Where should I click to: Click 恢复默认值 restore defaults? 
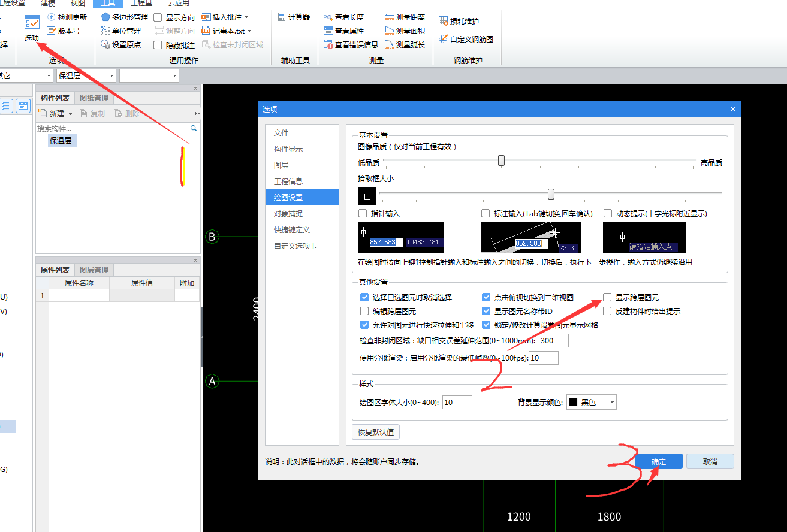click(x=376, y=431)
